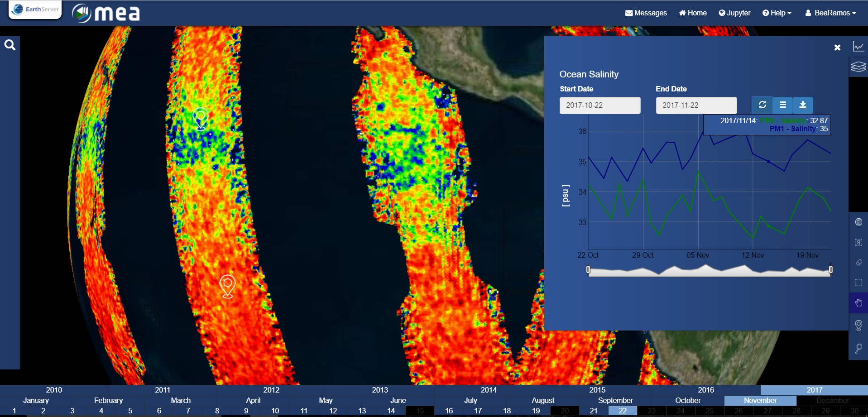Screen dimensions: 868x417
Task: Open Jupyter
Action: [x=734, y=13]
